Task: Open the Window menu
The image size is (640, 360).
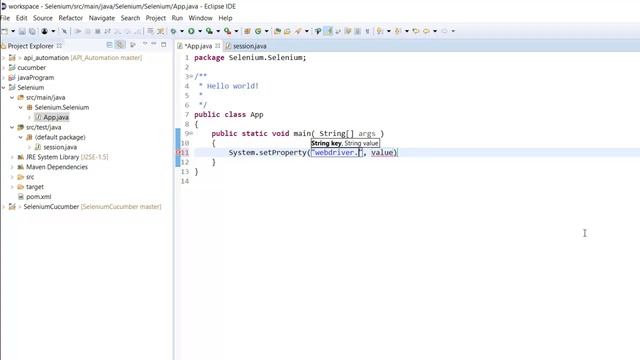Action: pos(200,18)
